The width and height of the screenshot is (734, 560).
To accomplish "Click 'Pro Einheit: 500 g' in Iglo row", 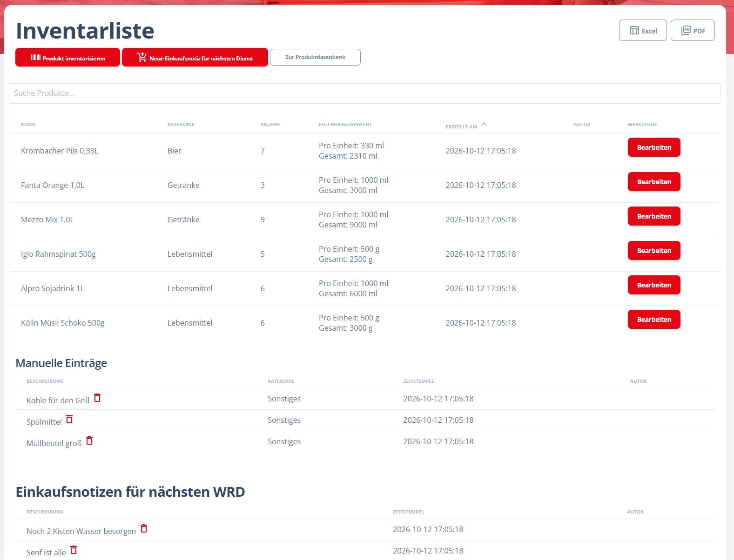I will tap(349, 249).
